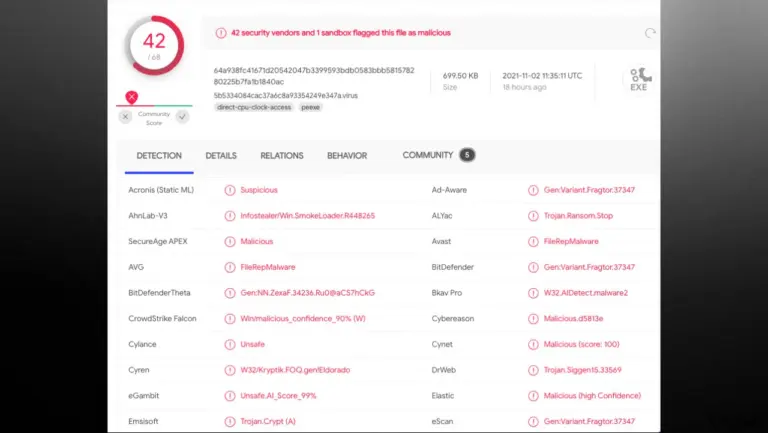Vote malicious with the X button
The height and width of the screenshot is (433, 768).
[x=125, y=117]
